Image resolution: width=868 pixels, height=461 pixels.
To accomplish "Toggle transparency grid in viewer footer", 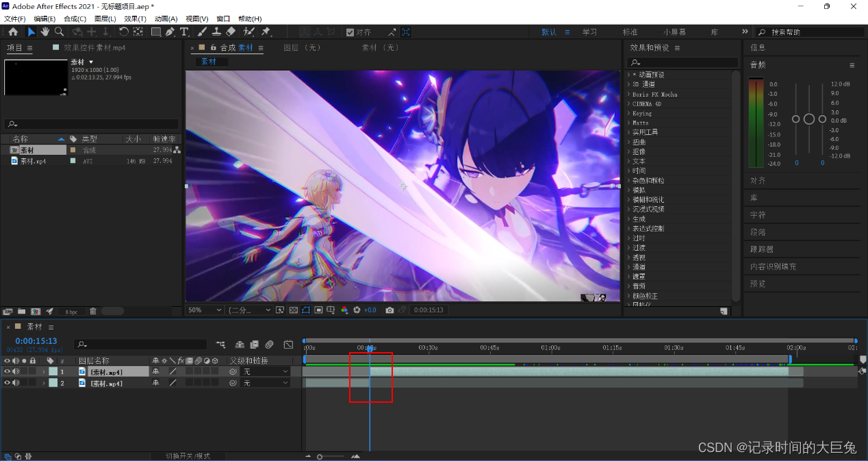I will coord(294,310).
